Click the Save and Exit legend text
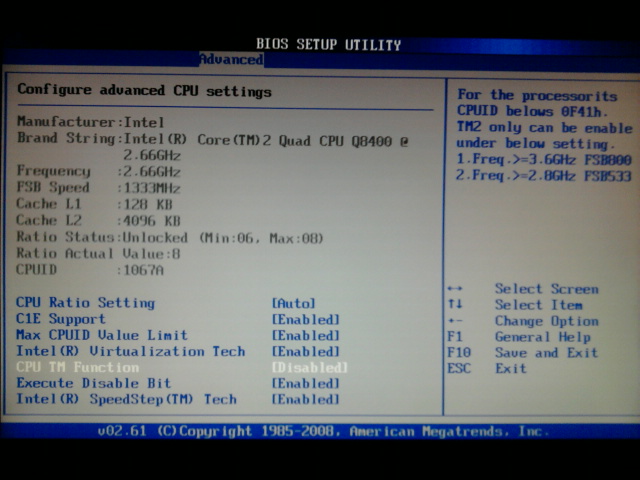This screenshot has width=640, height=480. (547, 353)
